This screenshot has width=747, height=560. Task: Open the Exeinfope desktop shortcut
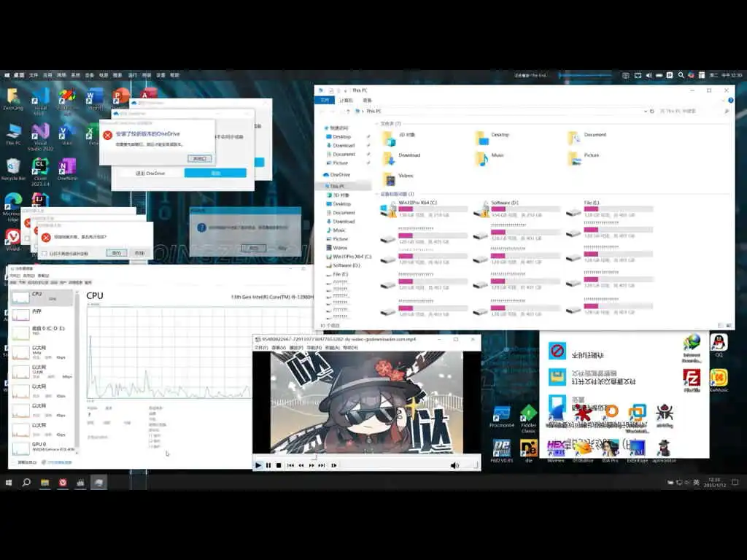pos(637,451)
